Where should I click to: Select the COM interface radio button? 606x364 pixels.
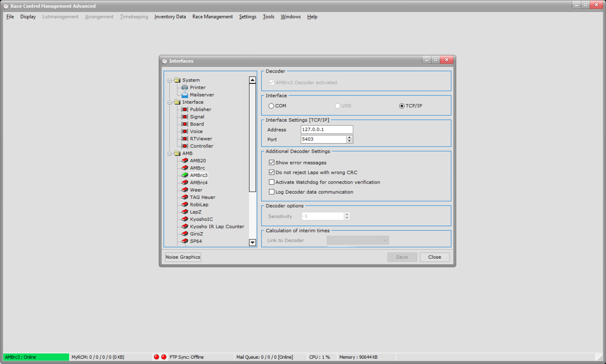click(x=271, y=106)
